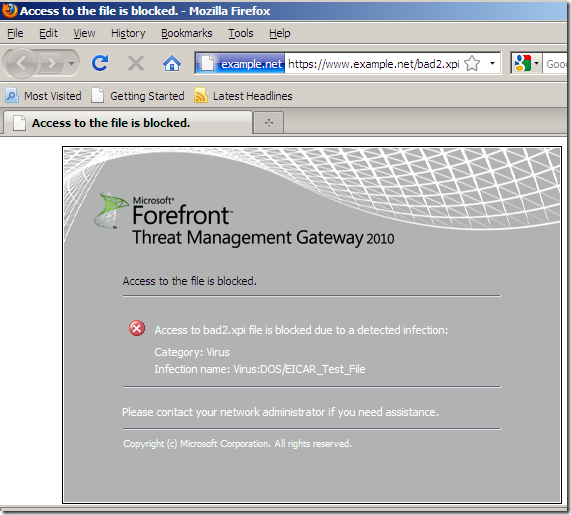Click 'Threat Management Gateway 2010' title text

(263, 238)
